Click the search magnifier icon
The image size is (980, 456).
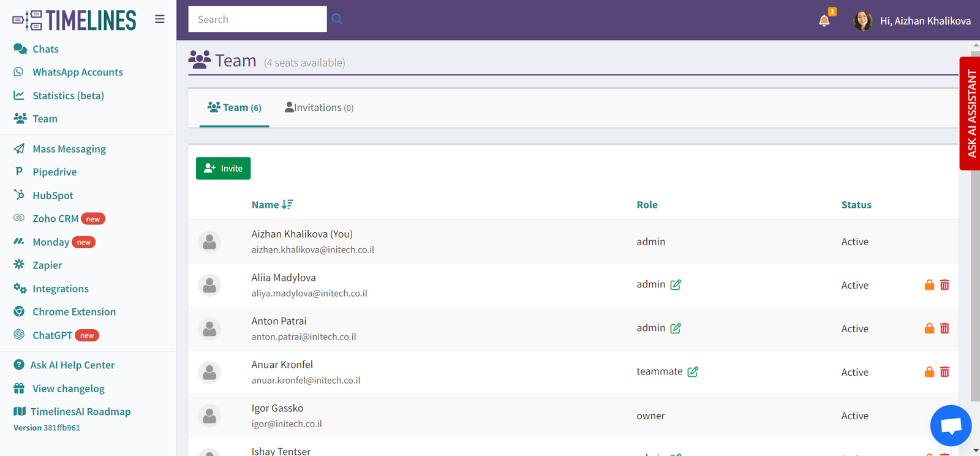337,19
